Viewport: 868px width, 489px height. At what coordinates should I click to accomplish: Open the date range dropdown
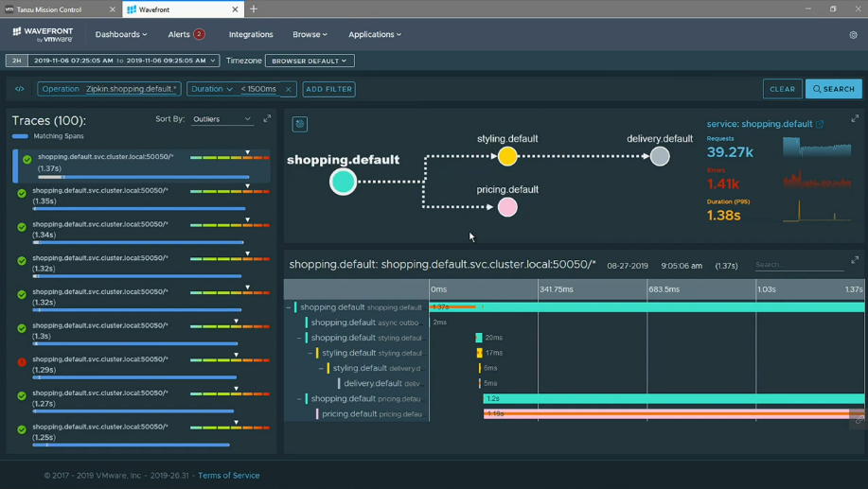(x=123, y=61)
